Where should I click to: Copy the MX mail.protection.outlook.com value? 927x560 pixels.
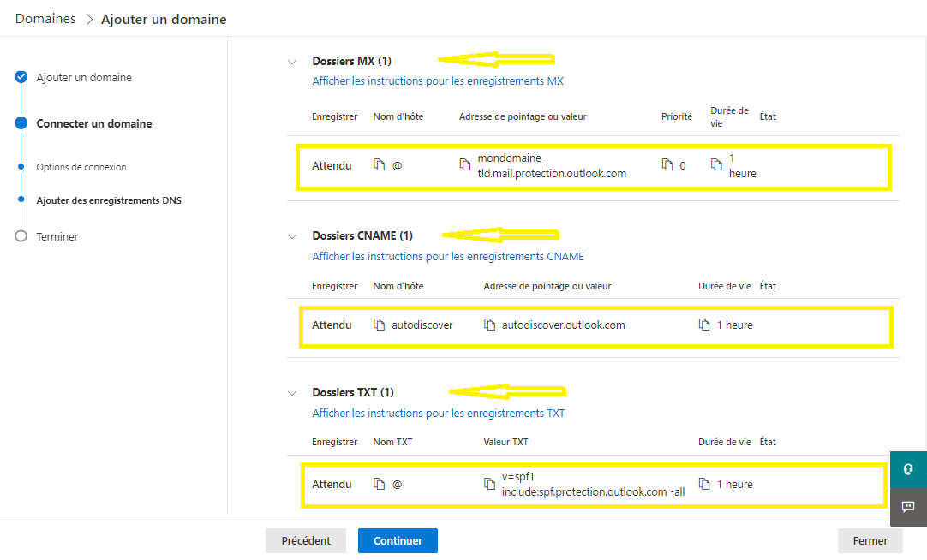pyautogui.click(x=464, y=164)
